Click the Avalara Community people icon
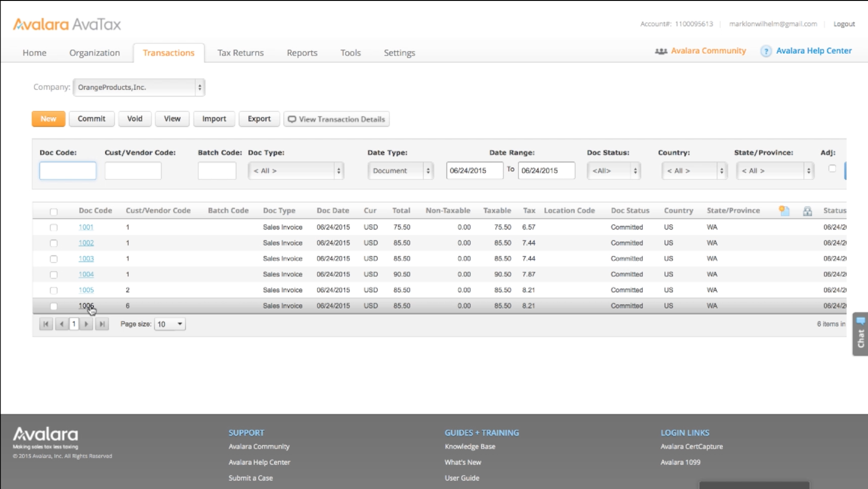The width and height of the screenshot is (868, 489). [x=661, y=51]
